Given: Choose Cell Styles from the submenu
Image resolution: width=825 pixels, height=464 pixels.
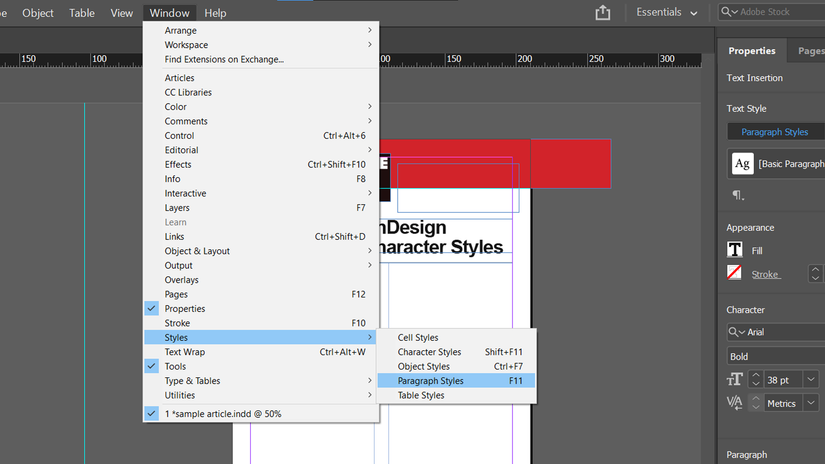Looking at the screenshot, I should tap(456, 338).
